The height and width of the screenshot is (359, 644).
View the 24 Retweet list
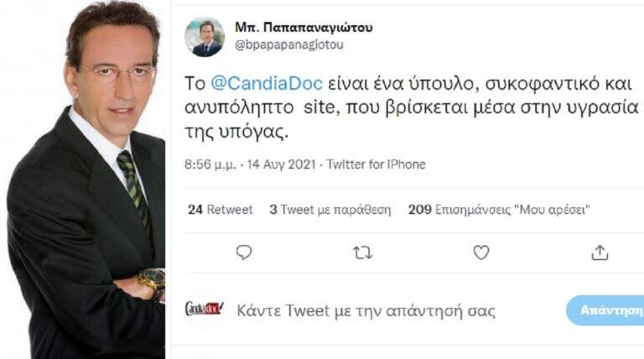[220, 210]
